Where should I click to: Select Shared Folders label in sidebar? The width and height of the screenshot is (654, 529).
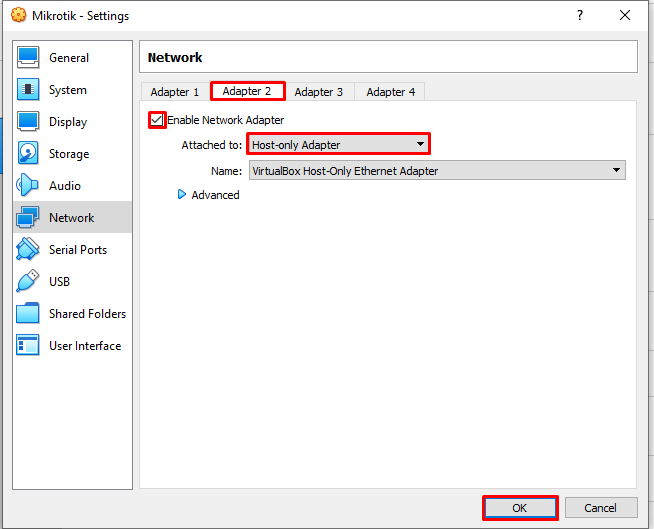point(88,314)
